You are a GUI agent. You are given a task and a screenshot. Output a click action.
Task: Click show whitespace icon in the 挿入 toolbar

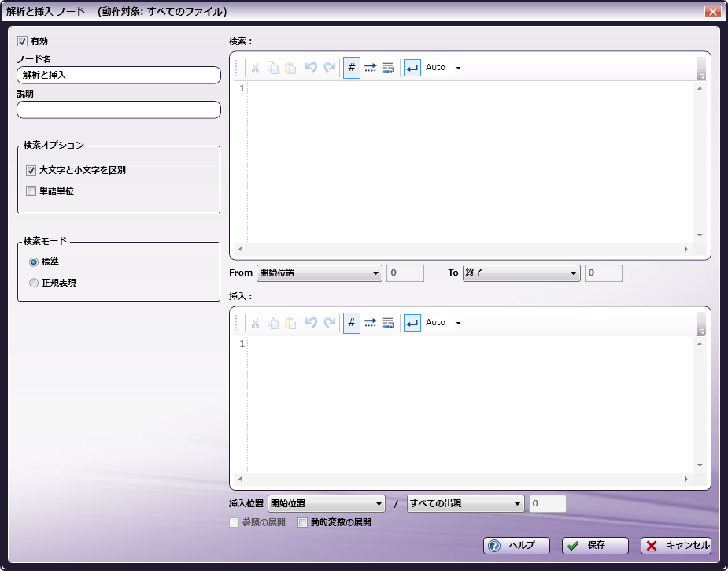click(370, 323)
